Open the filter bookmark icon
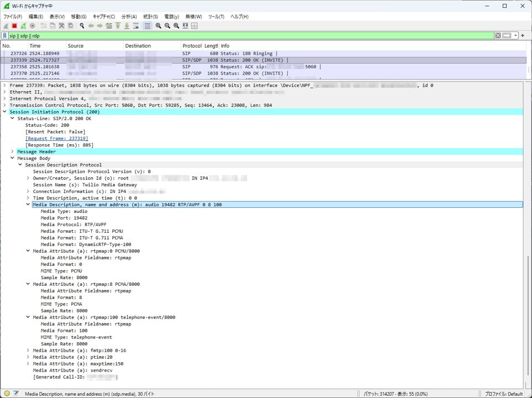 (5, 36)
